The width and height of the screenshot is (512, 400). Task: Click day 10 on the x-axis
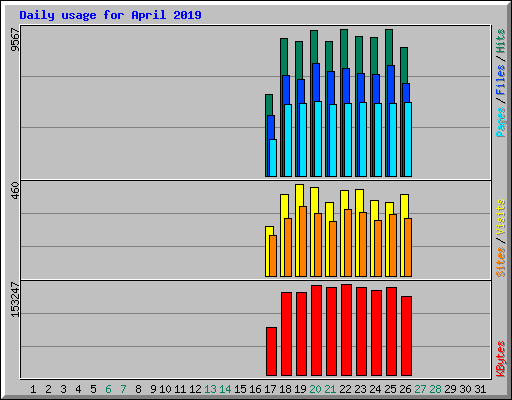165,389
